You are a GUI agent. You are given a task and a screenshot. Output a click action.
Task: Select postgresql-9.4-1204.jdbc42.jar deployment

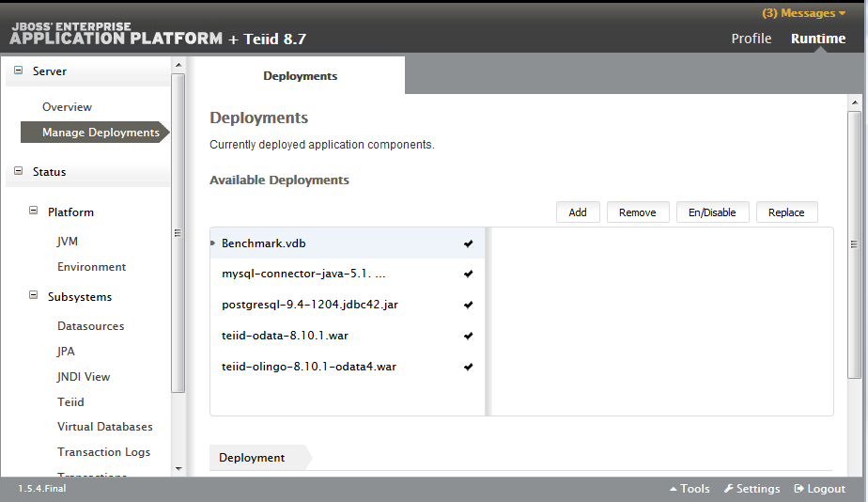pyautogui.click(x=348, y=305)
